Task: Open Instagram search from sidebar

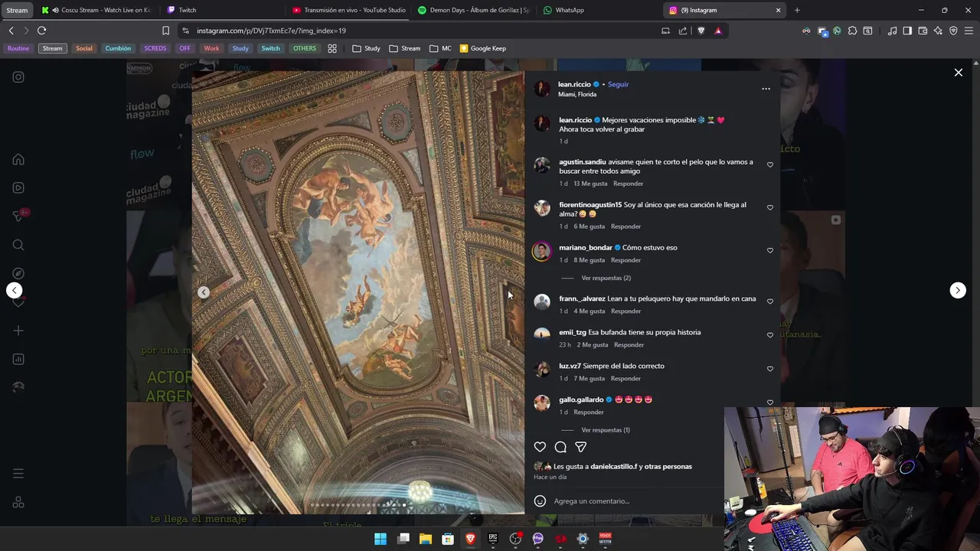Action: click(18, 245)
